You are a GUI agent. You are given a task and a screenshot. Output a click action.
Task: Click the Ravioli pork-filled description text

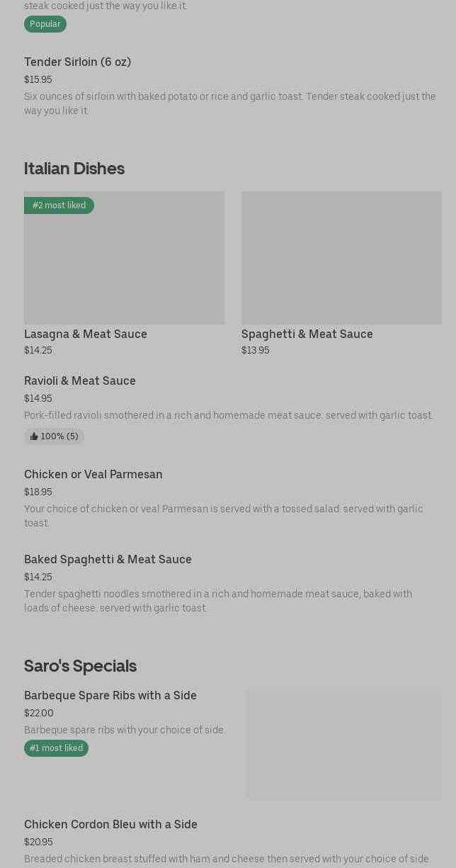coord(228,416)
